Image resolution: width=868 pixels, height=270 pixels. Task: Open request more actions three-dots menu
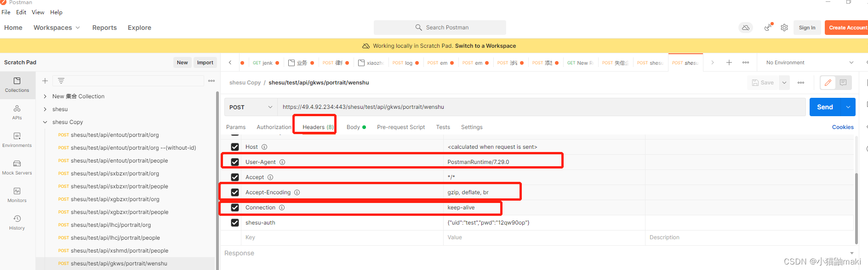coord(801,83)
